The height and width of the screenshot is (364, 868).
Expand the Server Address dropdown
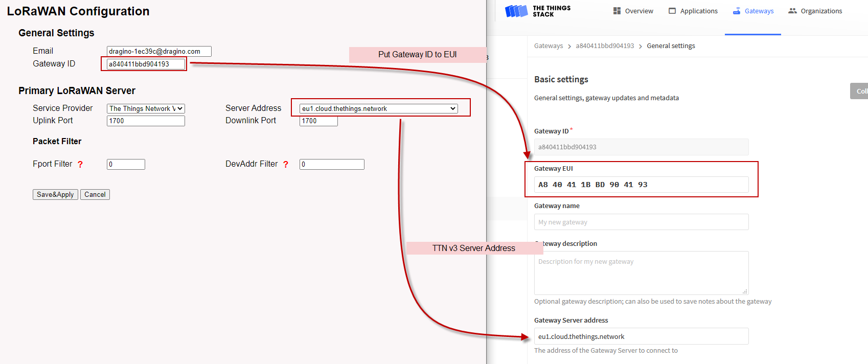click(379, 108)
